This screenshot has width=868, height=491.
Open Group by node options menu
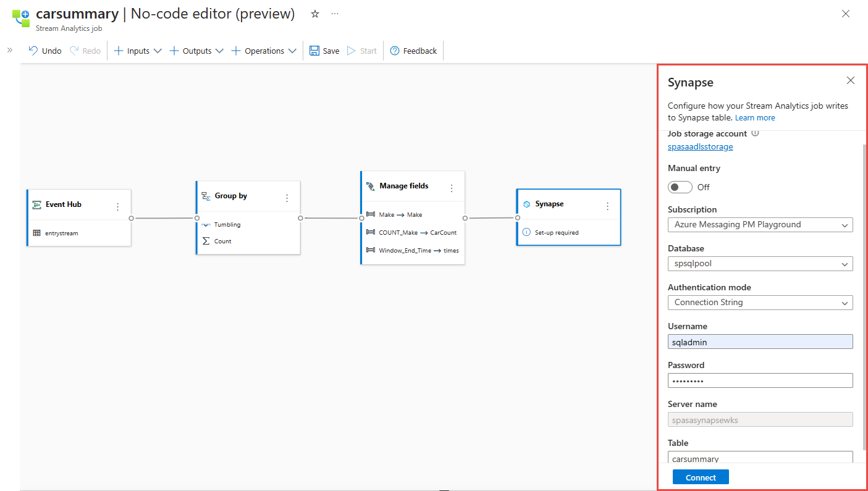point(287,198)
